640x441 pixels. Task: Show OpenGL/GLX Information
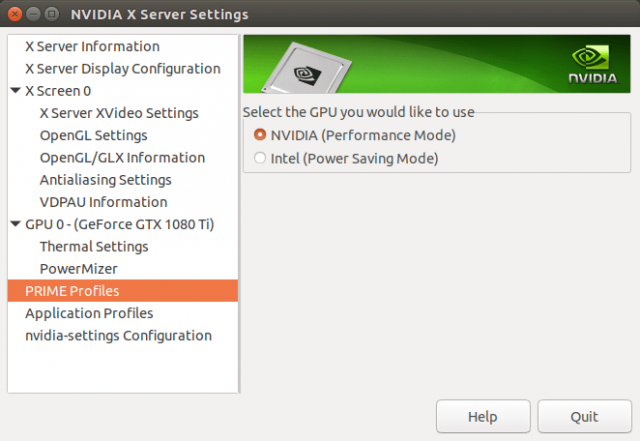click(122, 157)
